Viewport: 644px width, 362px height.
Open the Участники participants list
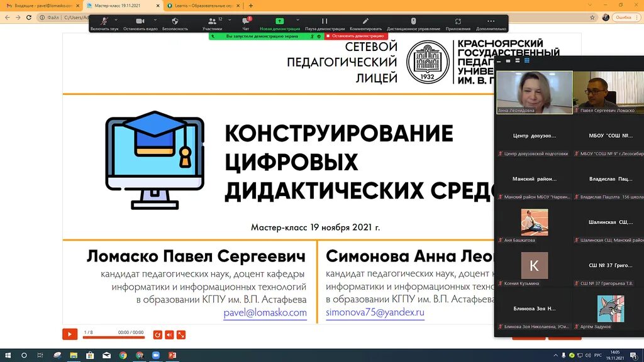(x=213, y=24)
